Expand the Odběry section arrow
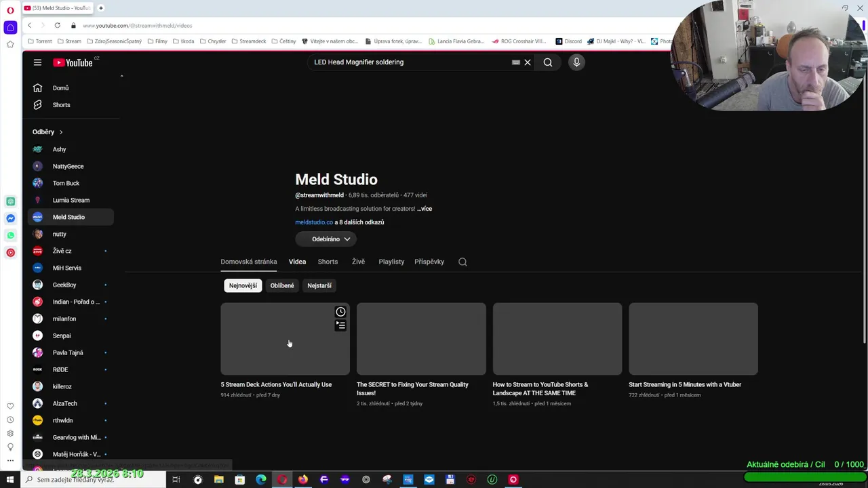This screenshot has width=868, height=488. click(60, 132)
